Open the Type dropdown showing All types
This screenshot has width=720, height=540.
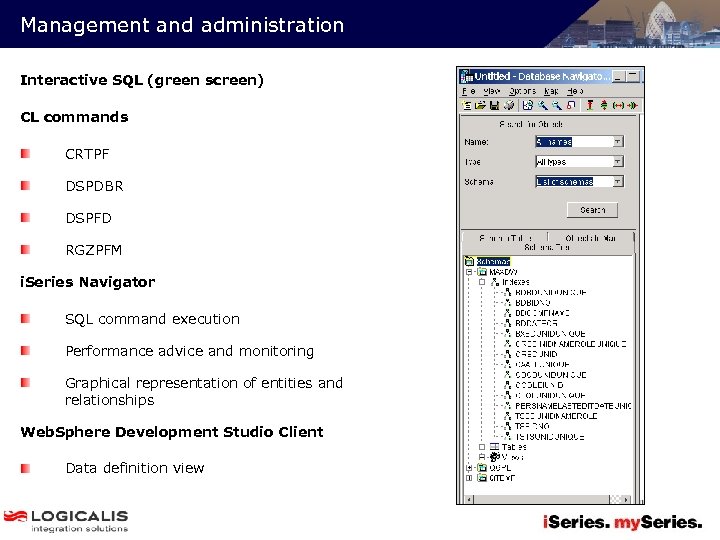point(618,161)
